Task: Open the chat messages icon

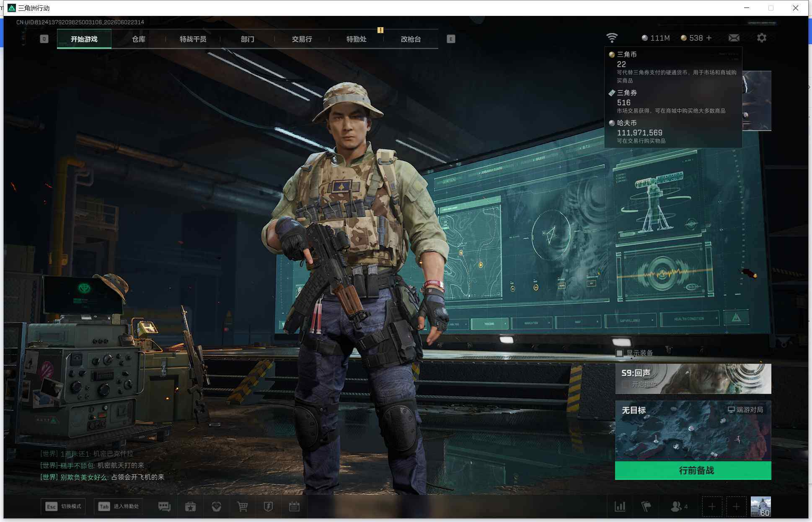Action: [164, 507]
